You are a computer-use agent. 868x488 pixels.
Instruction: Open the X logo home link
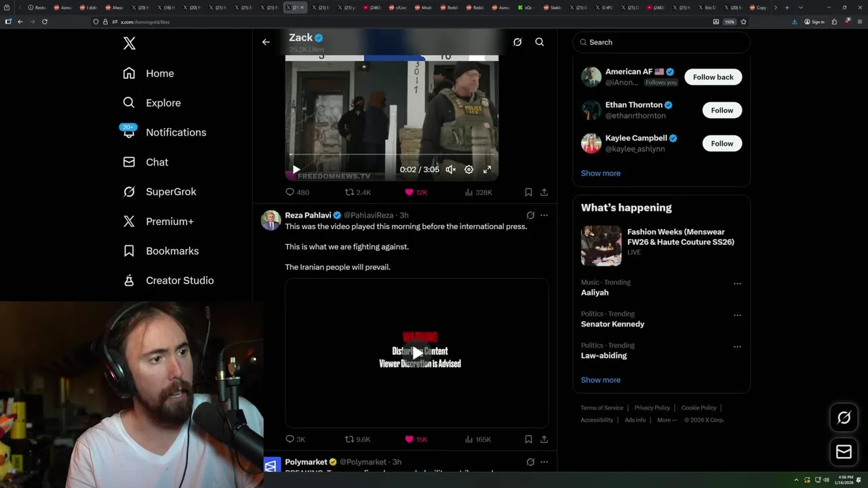130,43
